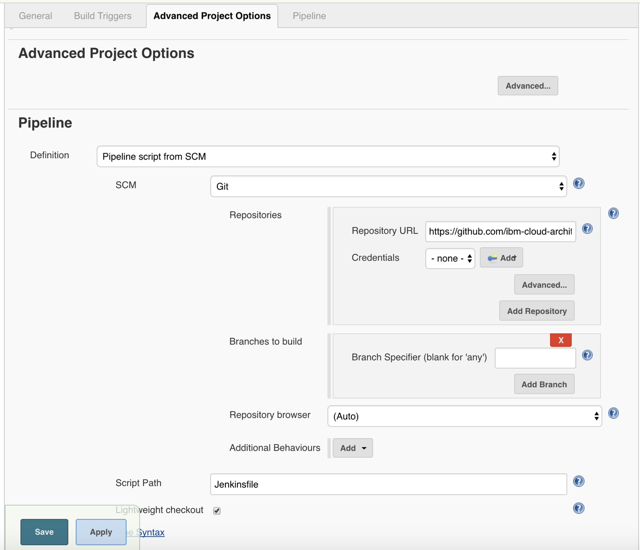Click the Repositories label

pyautogui.click(x=256, y=215)
